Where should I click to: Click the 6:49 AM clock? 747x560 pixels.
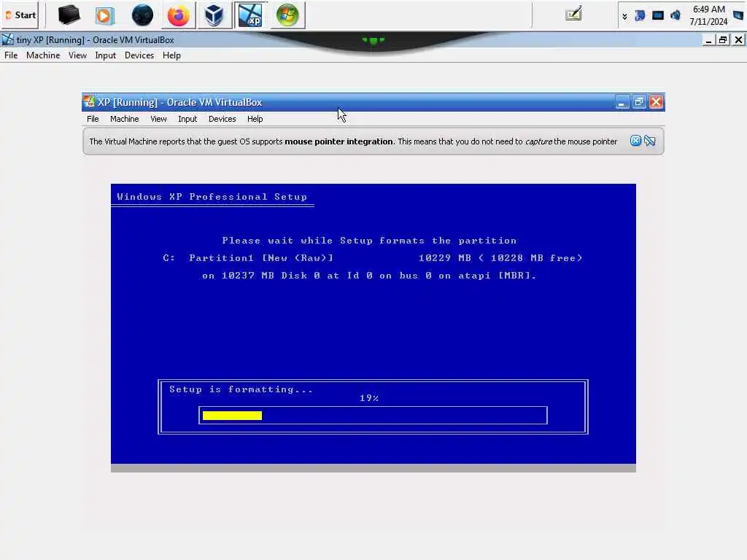[709, 9]
